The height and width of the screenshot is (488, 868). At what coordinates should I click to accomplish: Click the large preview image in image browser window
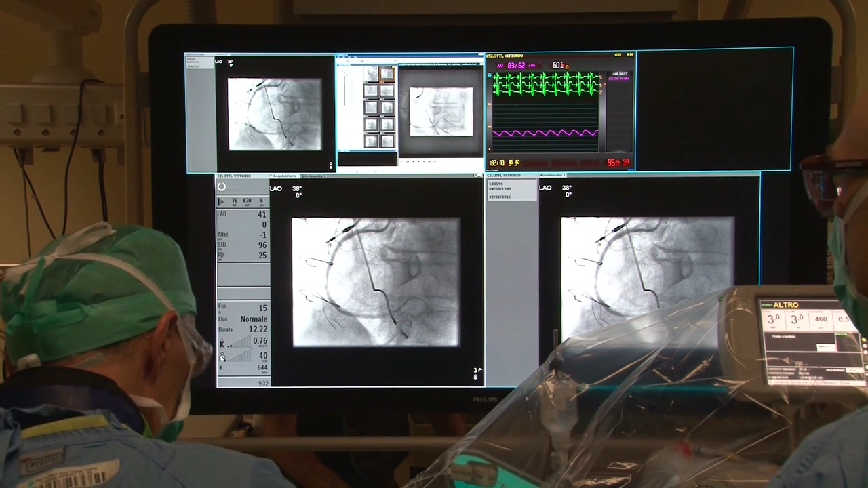[x=441, y=112]
